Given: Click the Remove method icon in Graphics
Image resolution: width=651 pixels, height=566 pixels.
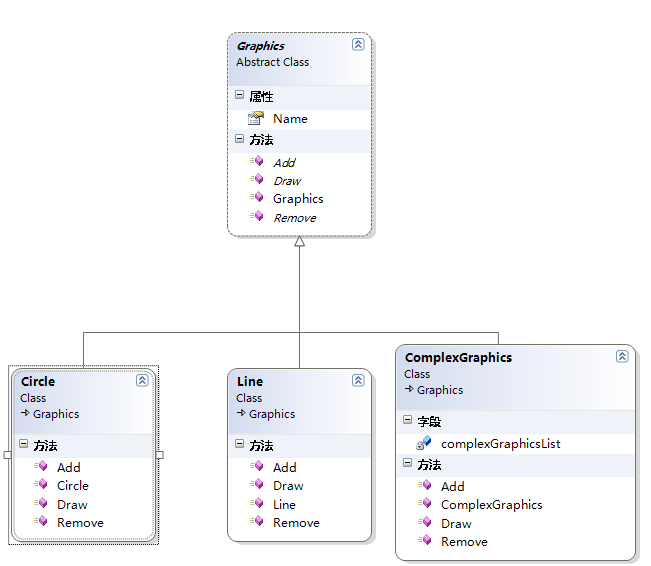Looking at the screenshot, I should coord(256,216).
